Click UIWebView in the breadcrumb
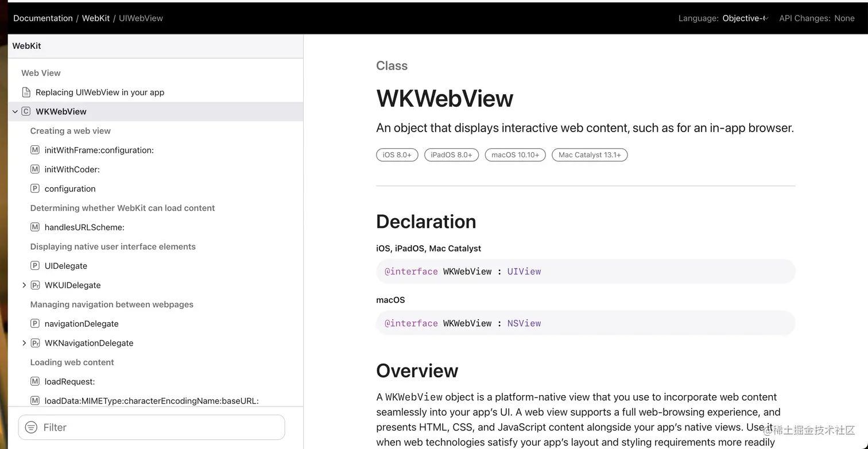The image size is (868, 449). pyautogui.click(x=141, y=18)
